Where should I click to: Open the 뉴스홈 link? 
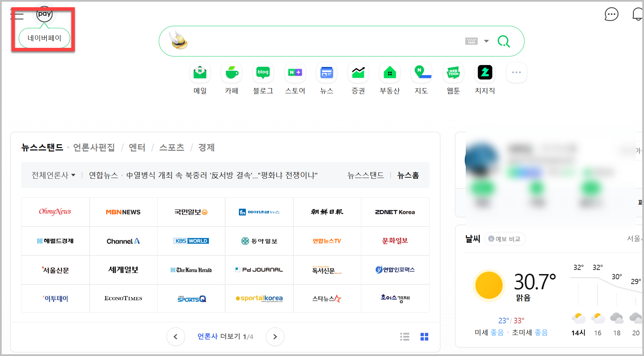point(408,175)
